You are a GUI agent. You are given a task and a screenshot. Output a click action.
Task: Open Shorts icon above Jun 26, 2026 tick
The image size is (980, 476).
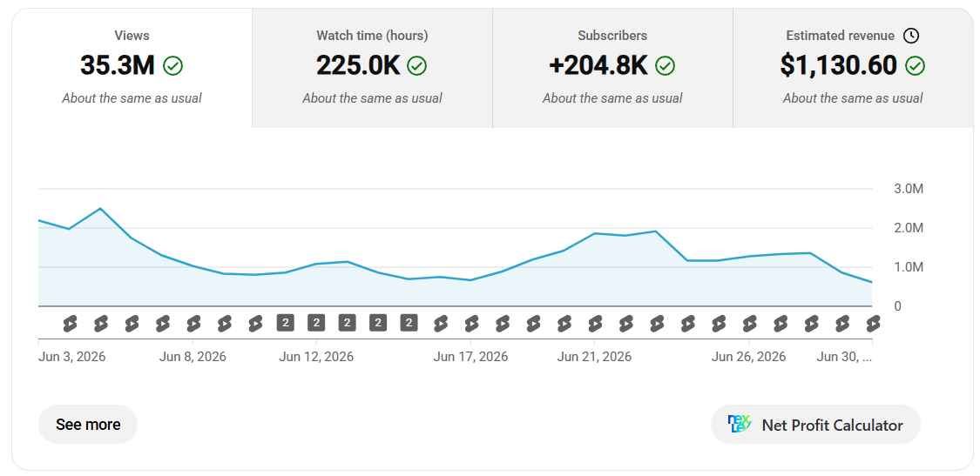coord(749,324)
